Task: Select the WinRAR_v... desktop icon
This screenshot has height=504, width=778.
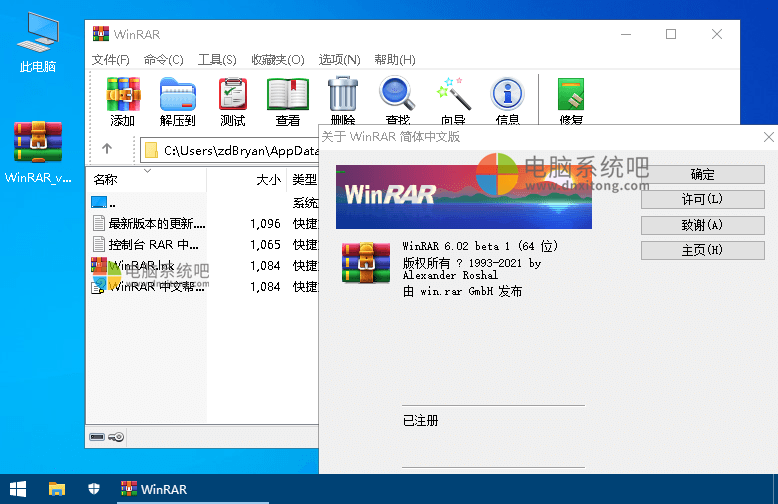Action: coord(38,153)
